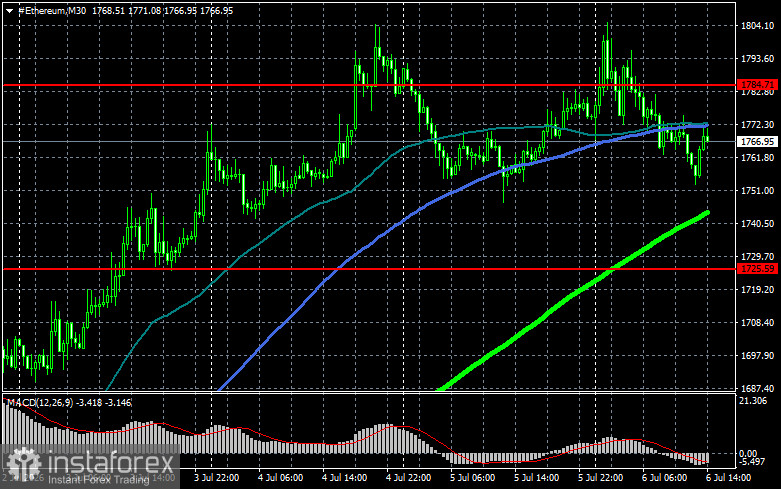The height and width of the screenshot is (489, 781).
Task: Click the 21.306 MACD scale label
Action: coord(754,401)
